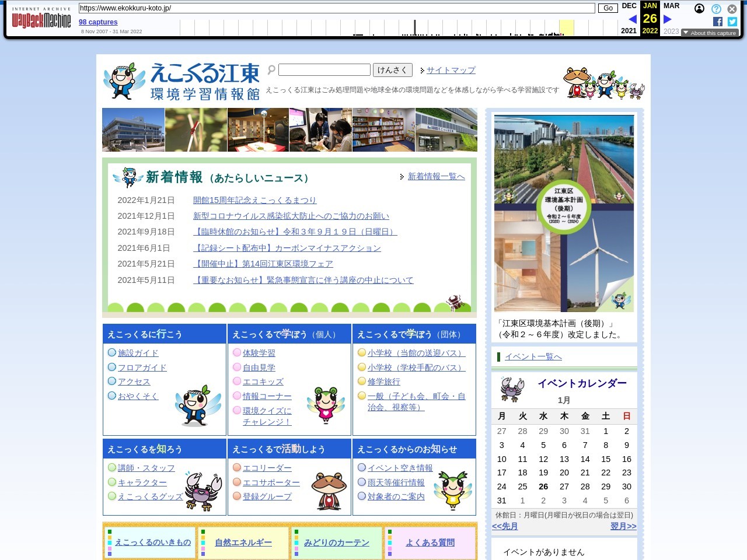
Task: Open エコキッズ link
Action: (263, 381)
